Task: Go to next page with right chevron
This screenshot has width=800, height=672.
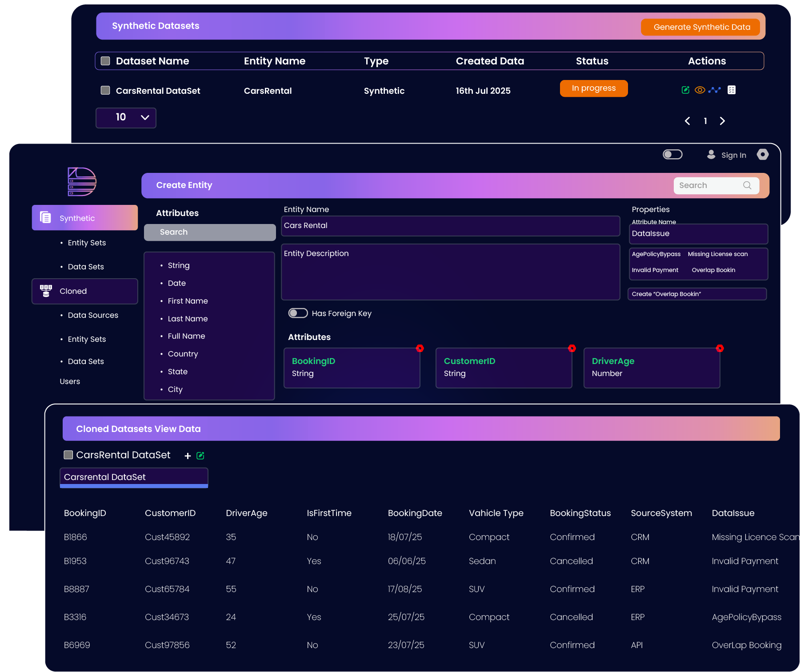Action: tap(722, 121)
